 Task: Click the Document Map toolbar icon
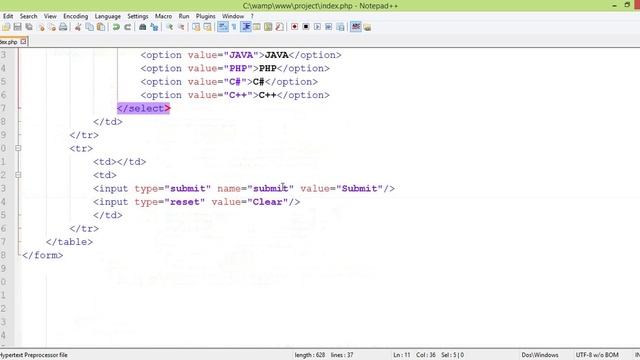[x=268, y=27]
